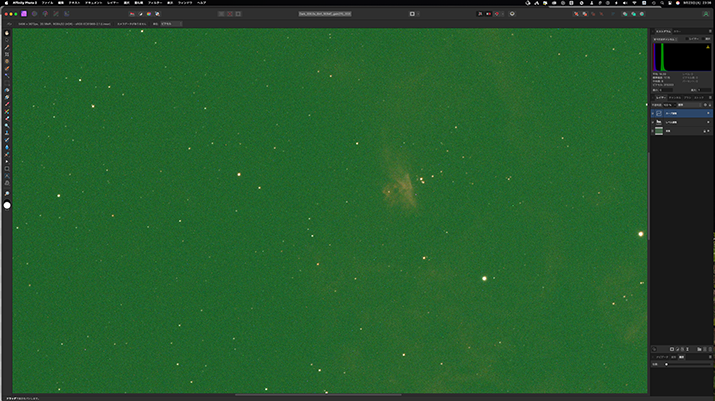Screen dimensions: 715x401
Task: Switch to the チャンネル tab
Action: [x=674, y=97]
